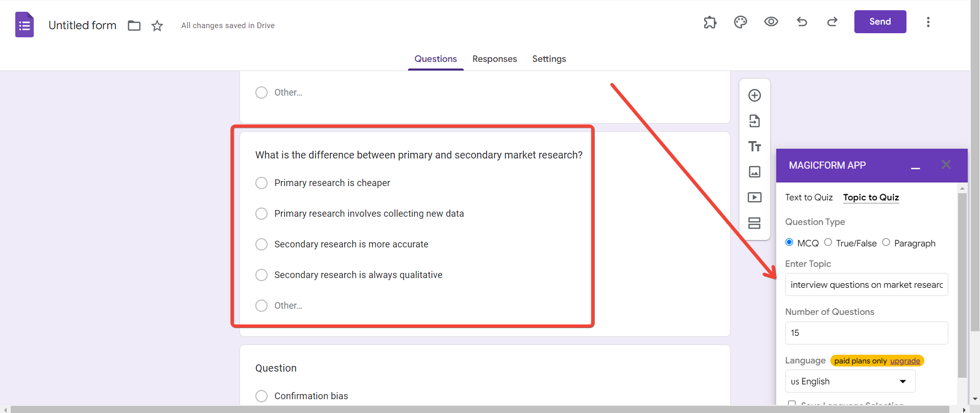This screenshot has height=413, width=980.
Task: Click the MagicForm panel scroll up arrow
Action: click(x=962, y=188)
